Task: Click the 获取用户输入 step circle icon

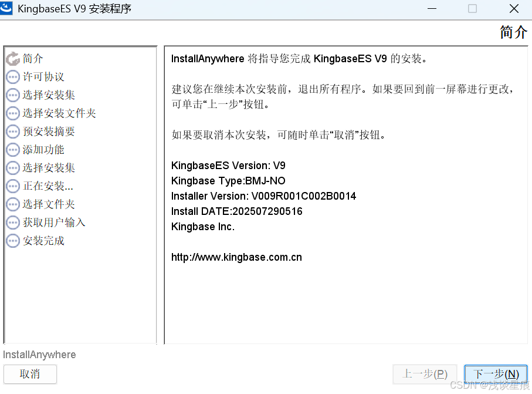Action: point(13,223)
